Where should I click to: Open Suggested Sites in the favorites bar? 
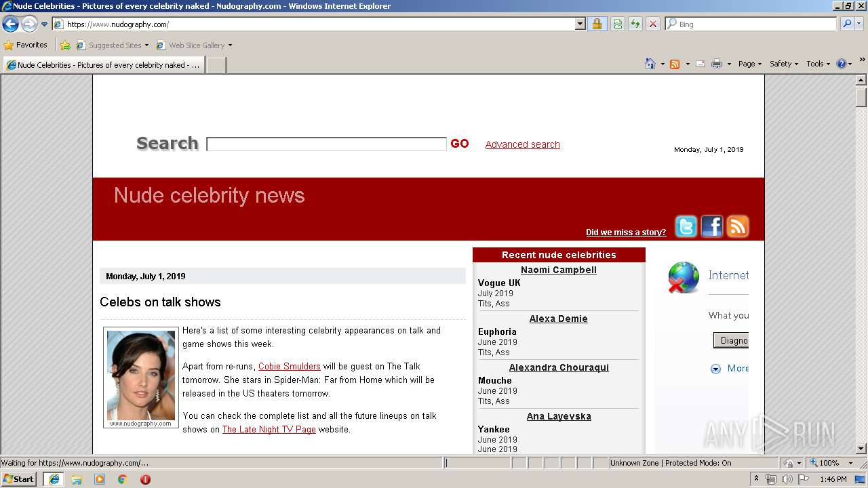coord(112,45)
